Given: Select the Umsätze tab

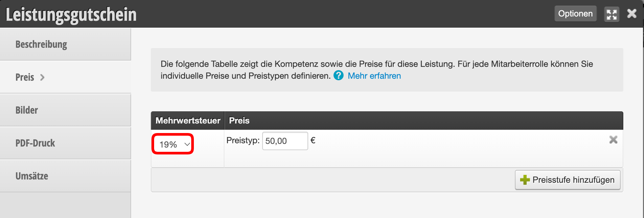Looking at the screenshot, I should click(x=65, y=176).
